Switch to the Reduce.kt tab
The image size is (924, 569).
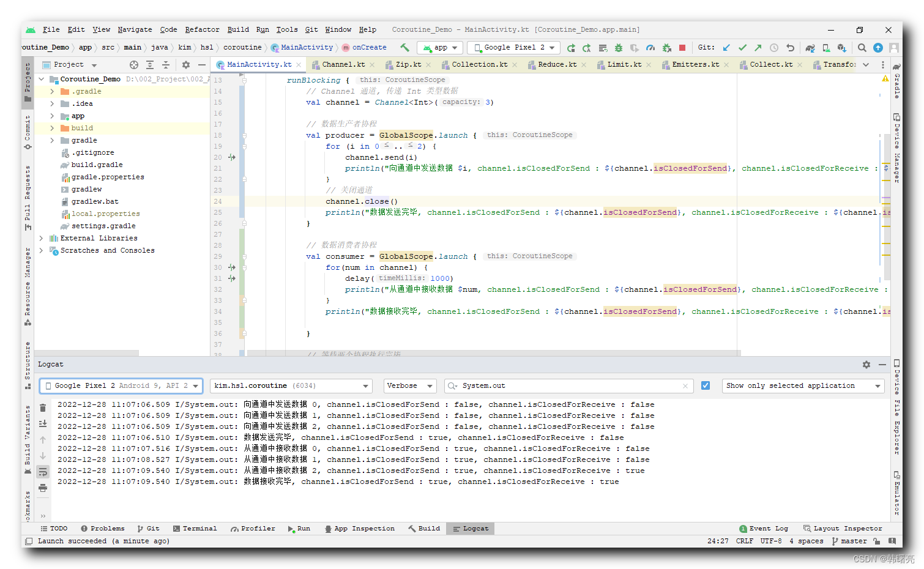(557, 64)
